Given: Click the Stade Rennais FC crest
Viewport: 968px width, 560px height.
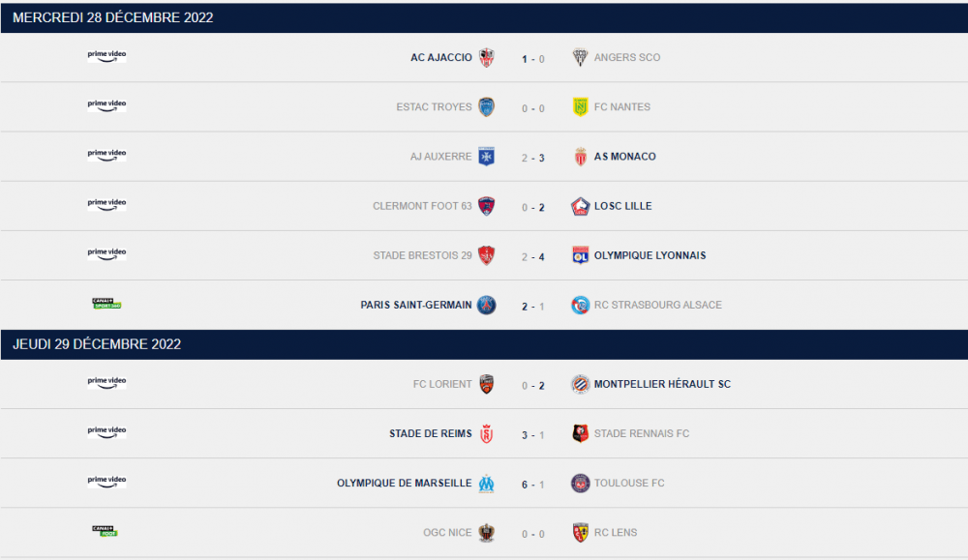Looking at the screenshot, I should [580, 433].
